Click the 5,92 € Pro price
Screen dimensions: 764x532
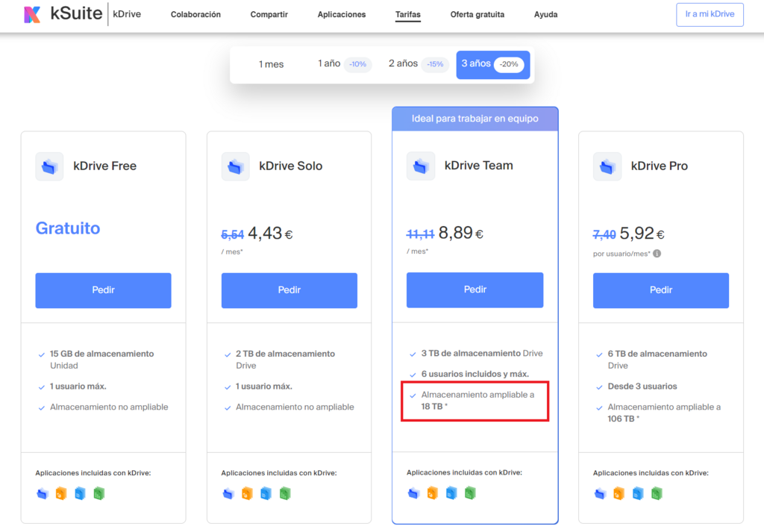(642, 234)
